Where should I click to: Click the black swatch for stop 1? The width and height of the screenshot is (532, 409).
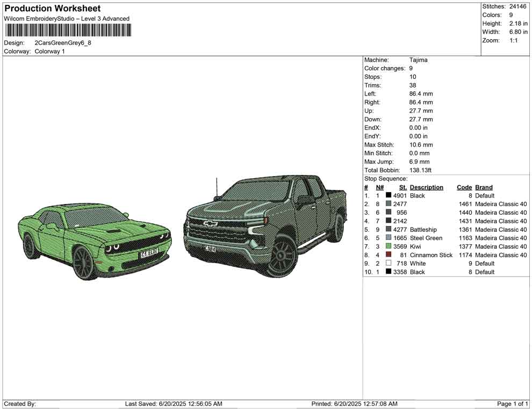pos(389,195)
